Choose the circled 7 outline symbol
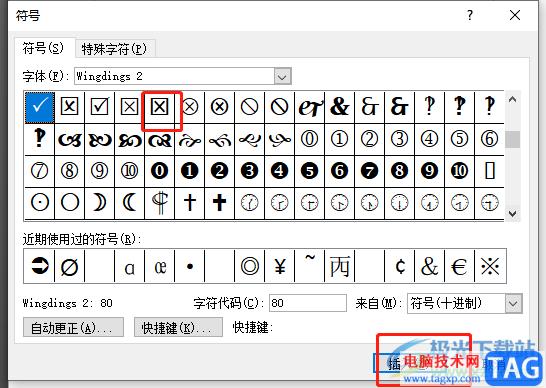The height and width of the screenshot is (388, 546). pyautogui.click(x=40, y=171)
